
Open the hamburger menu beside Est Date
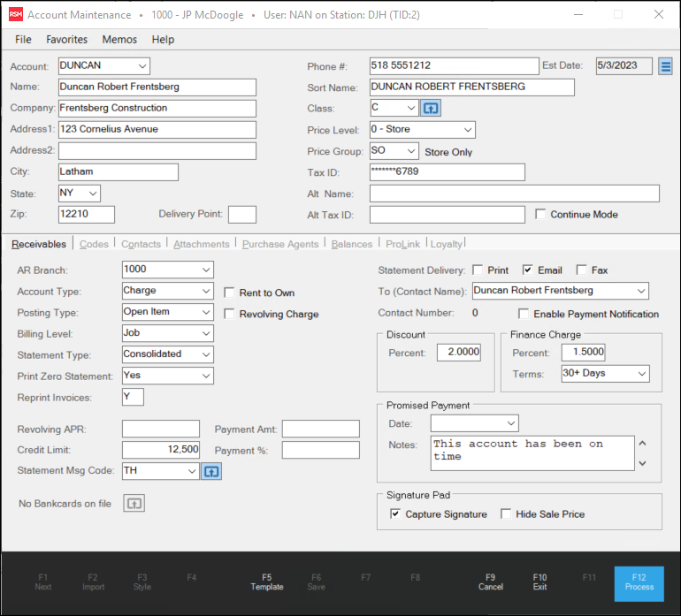click(x=666, y=66)
